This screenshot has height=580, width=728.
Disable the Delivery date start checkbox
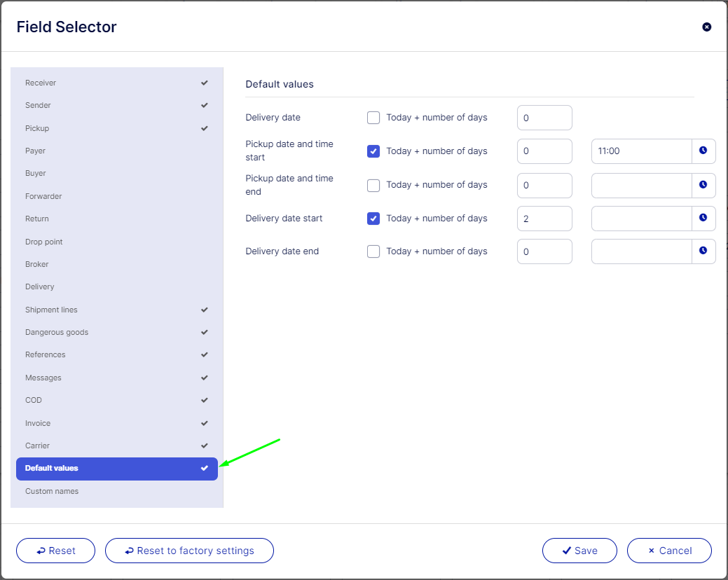pyautogui.click(x=373, y=219)
